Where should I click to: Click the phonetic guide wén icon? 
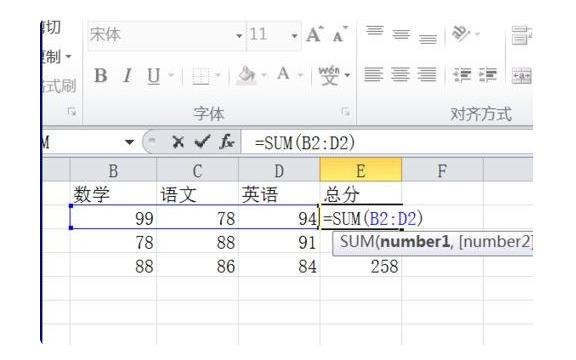[329, 75]
